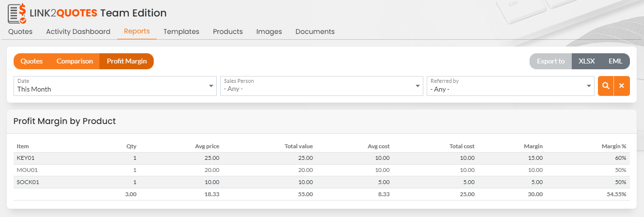This screenshot has width=644, height=217.
Task: Click the Margin % column header
Action: pyautogui.click(x=614, y=146)
